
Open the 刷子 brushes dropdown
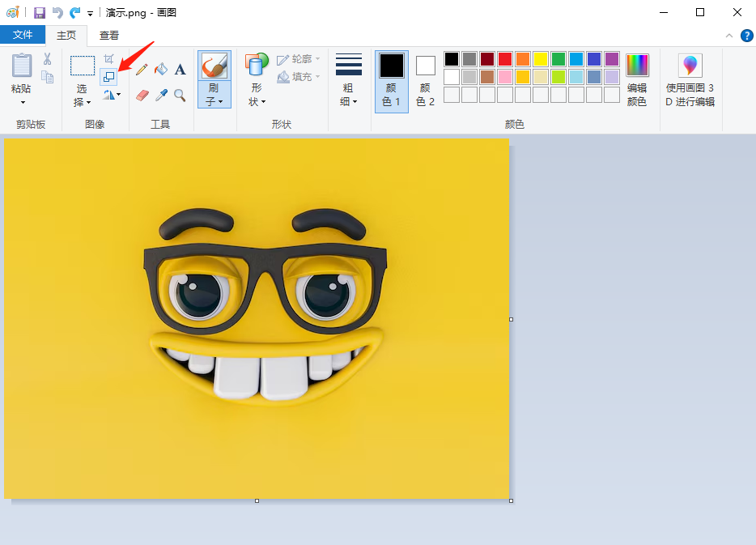214,96
